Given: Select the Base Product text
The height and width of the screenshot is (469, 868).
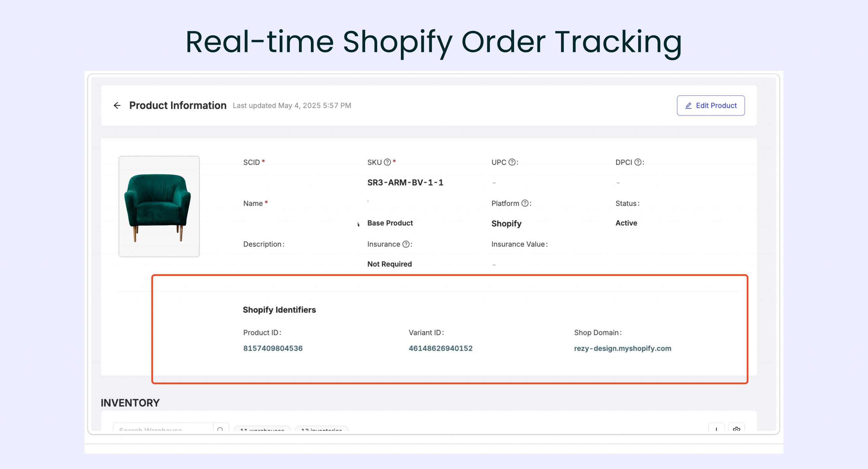Looking at the screenshot, I should coord(390,223).
